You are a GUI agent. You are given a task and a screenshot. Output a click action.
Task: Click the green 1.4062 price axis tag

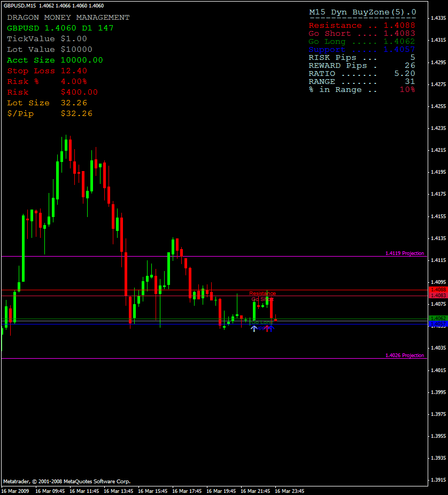click(x=438, y=318)
